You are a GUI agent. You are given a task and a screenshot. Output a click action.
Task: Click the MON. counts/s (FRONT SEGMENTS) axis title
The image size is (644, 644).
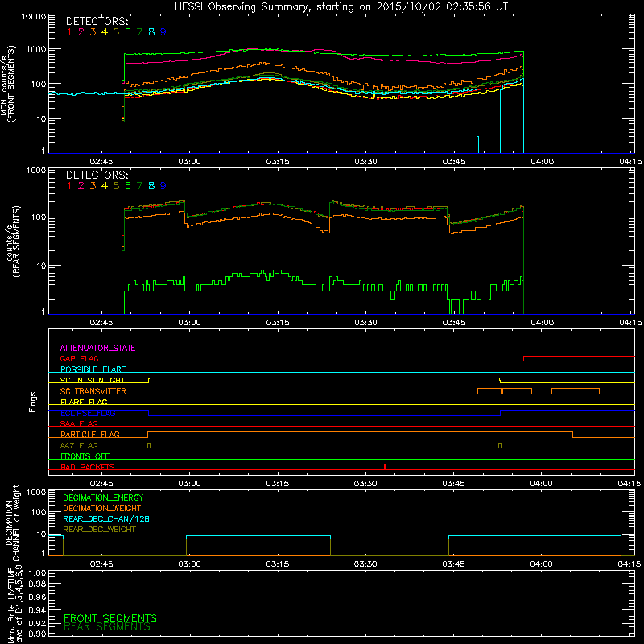coord(8,85)
